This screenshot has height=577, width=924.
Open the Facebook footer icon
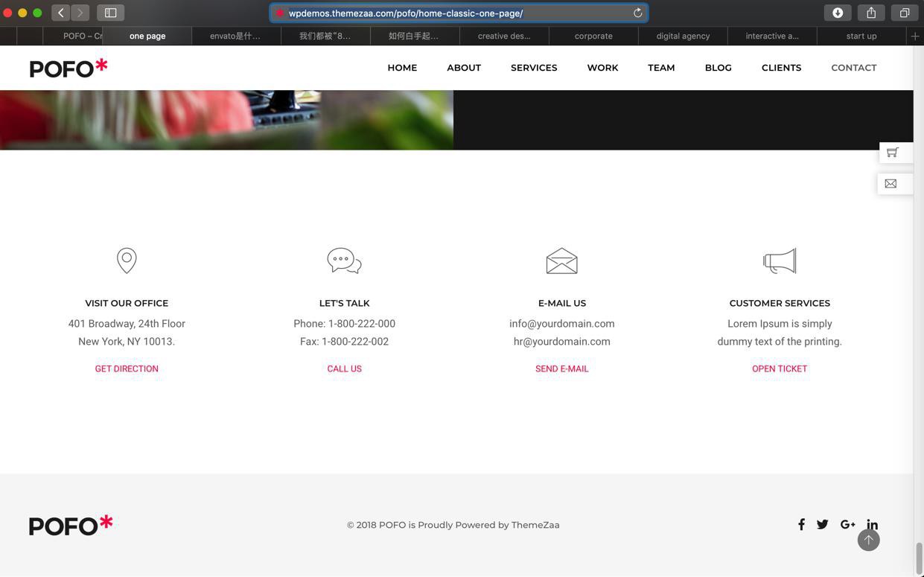coord(801,524)
